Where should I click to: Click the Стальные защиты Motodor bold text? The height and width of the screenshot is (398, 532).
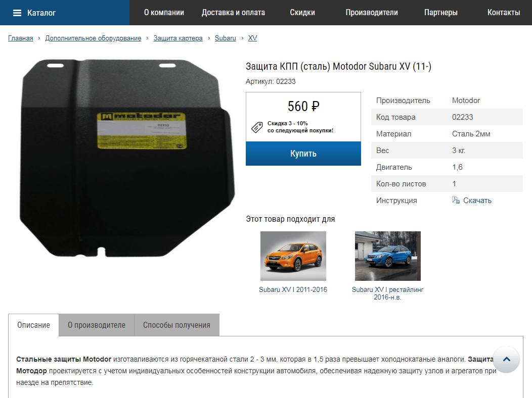pos(64,359)
